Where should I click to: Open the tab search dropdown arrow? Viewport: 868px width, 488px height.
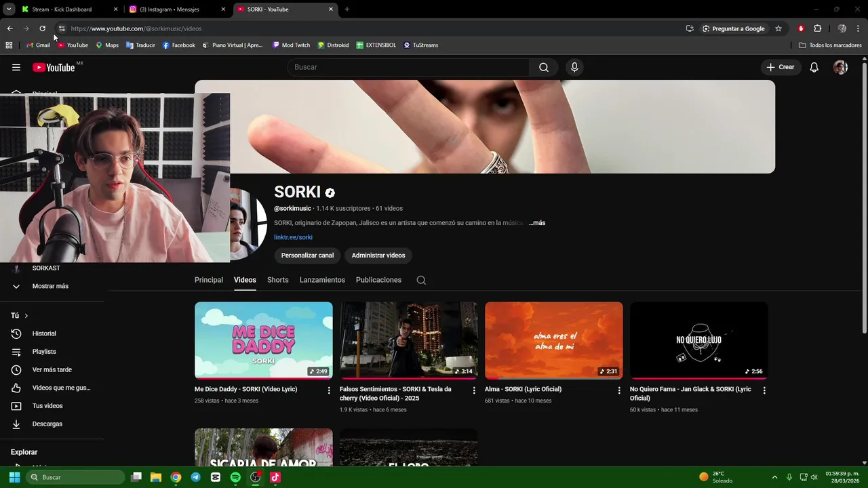[x=9, y=9]
